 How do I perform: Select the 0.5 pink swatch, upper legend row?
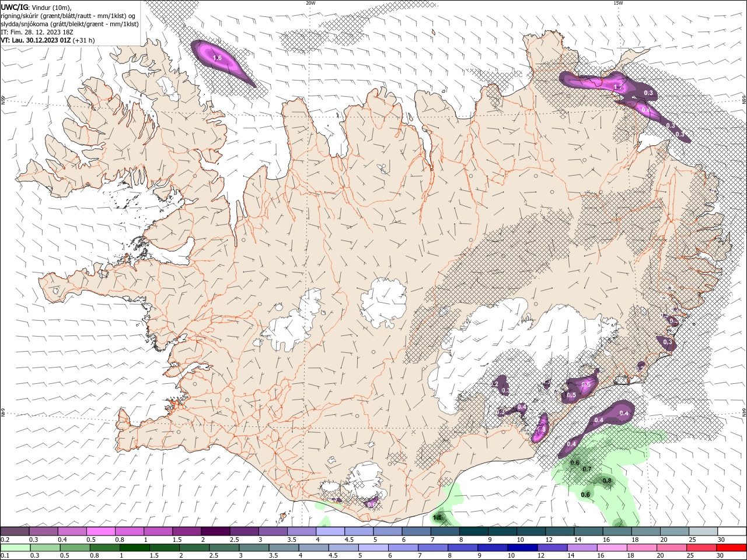click(x=101, y=531)
